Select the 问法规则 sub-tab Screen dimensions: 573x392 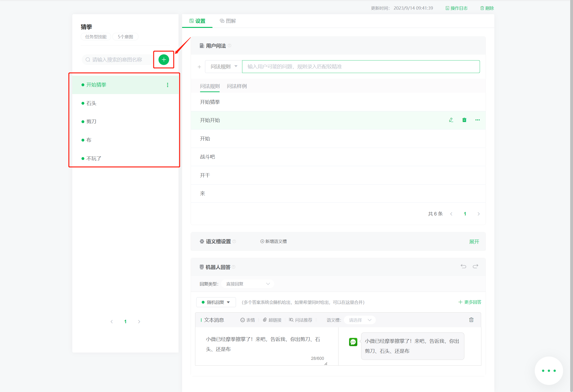click(x=210, y=86)
